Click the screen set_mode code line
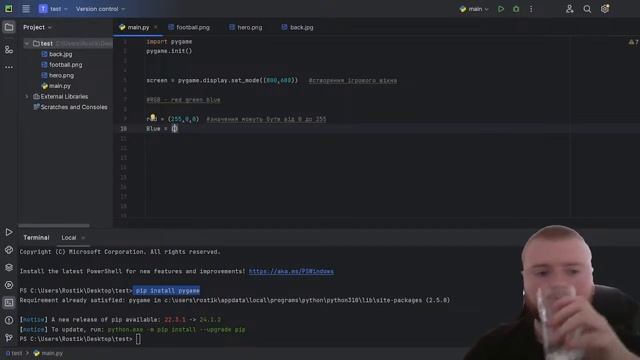Screen dimensions: 640x360 click(x=222, y=80)
